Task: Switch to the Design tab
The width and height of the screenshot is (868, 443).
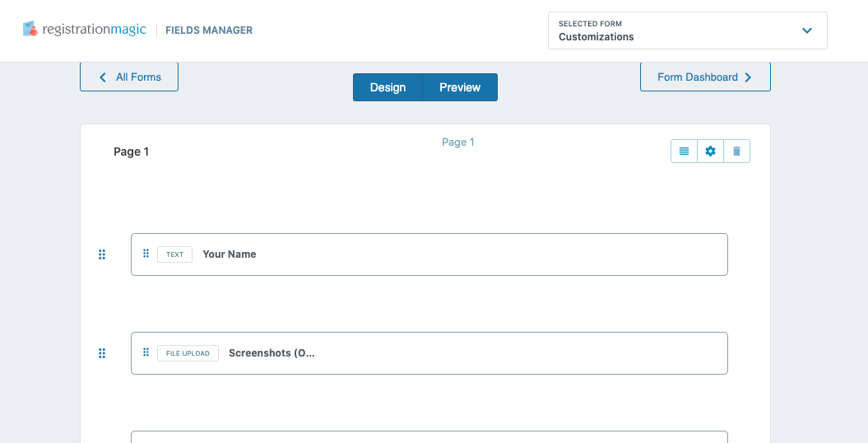Action: click(388, 87)
